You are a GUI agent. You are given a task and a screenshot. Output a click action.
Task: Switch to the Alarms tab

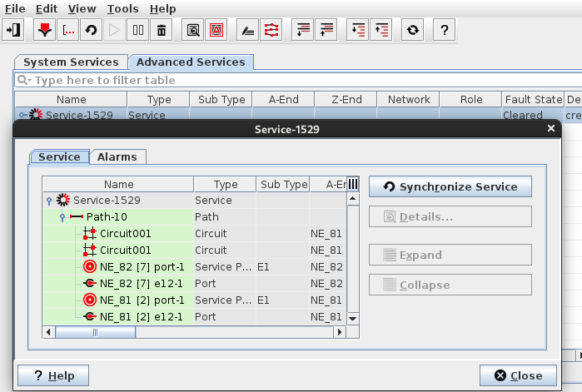coord(117,156)
